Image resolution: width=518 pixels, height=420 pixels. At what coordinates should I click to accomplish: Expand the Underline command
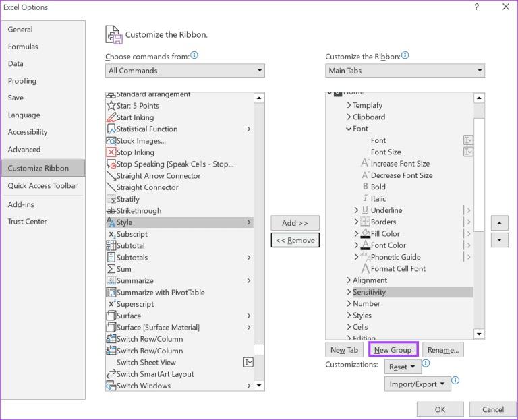click(356, 210)
